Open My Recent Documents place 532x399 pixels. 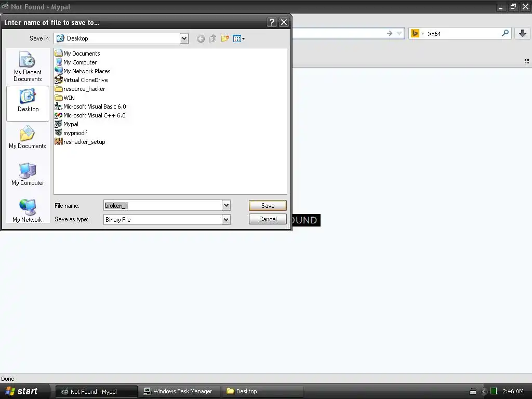point(28,66)
